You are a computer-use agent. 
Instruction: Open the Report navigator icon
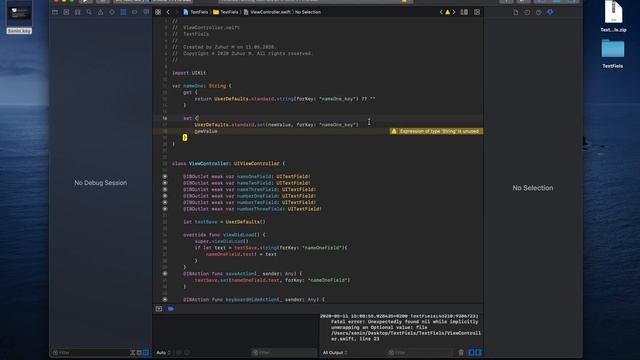[x=146, y=12]
